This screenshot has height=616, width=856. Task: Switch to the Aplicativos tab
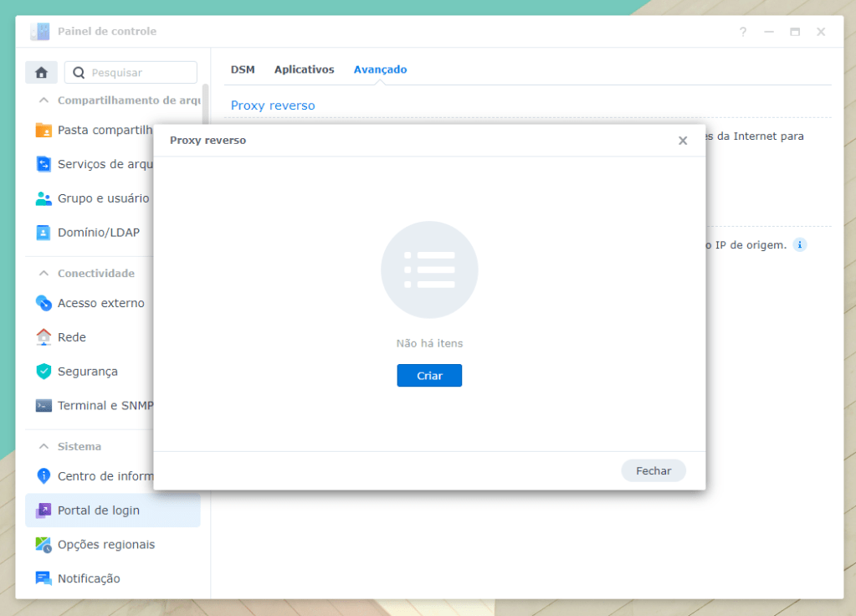point(304,69)
